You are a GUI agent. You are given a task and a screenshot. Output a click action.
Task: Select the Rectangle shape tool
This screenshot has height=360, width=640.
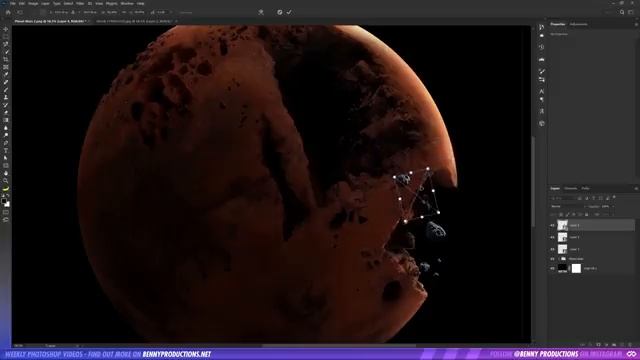(6, 166)
